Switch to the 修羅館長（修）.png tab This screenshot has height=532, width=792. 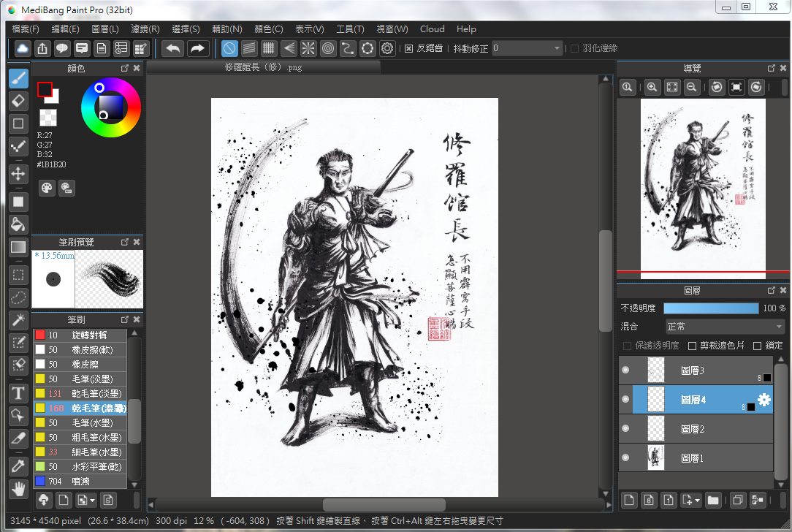point(263,67)
